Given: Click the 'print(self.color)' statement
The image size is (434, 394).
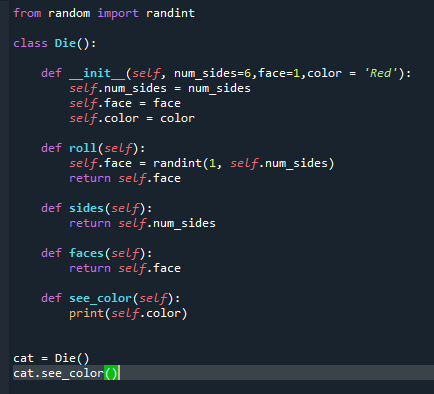Looking at the screenshot, I should tap(128, 313).
